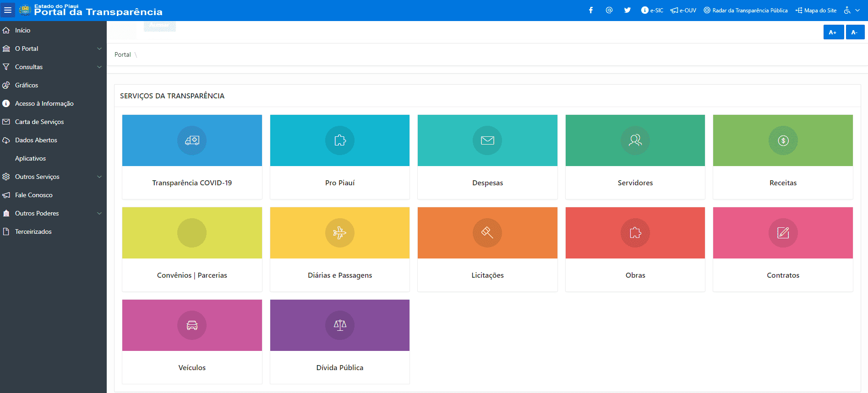Viewport: 868px width, 393px height.
Task: Click the car icon on Veículos card
Action: pyautogui.click(x=192, y=325)
